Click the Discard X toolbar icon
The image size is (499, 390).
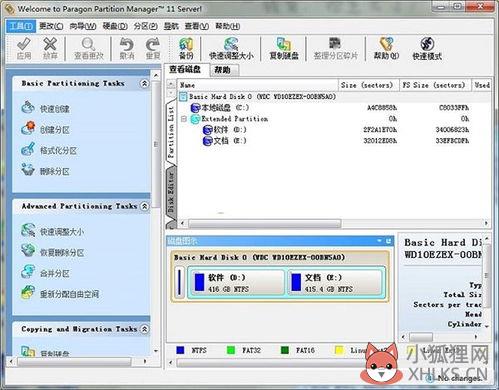50,44
